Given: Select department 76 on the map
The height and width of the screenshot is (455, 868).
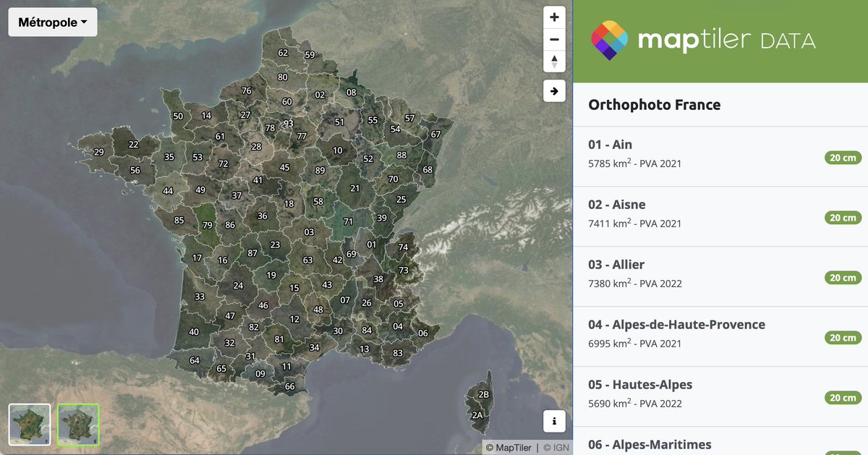Looking at the screenshot, I should click(246, 91).
